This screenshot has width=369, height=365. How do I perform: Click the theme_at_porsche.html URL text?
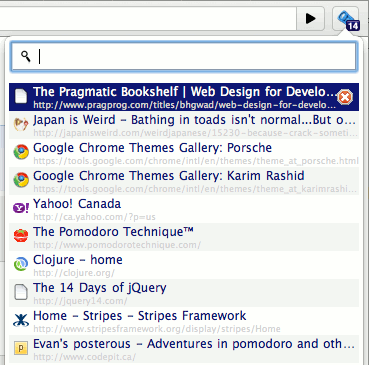[x=196, y=161]
